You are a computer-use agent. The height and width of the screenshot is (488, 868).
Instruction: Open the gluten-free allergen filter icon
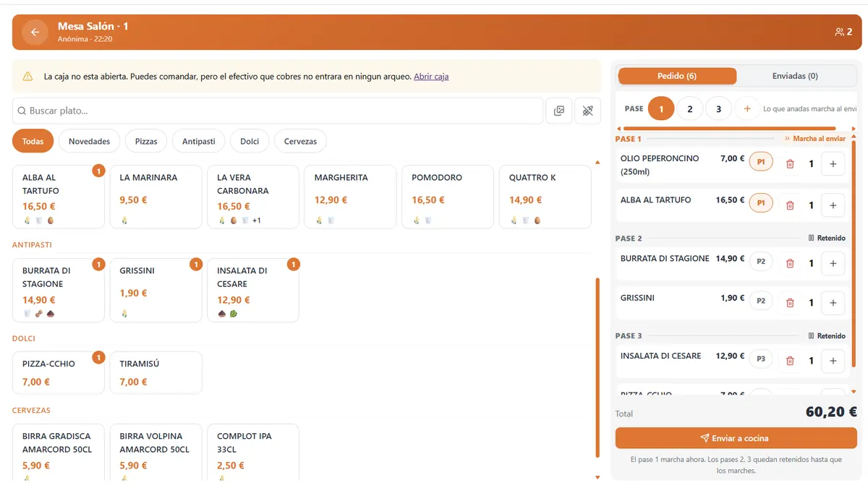click(587, 111)
